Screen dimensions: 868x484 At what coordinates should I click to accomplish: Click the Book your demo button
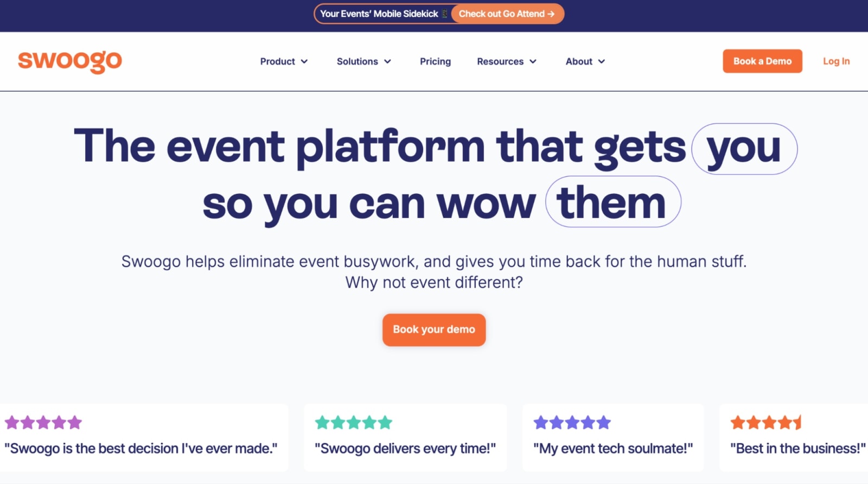click(434, 329)
